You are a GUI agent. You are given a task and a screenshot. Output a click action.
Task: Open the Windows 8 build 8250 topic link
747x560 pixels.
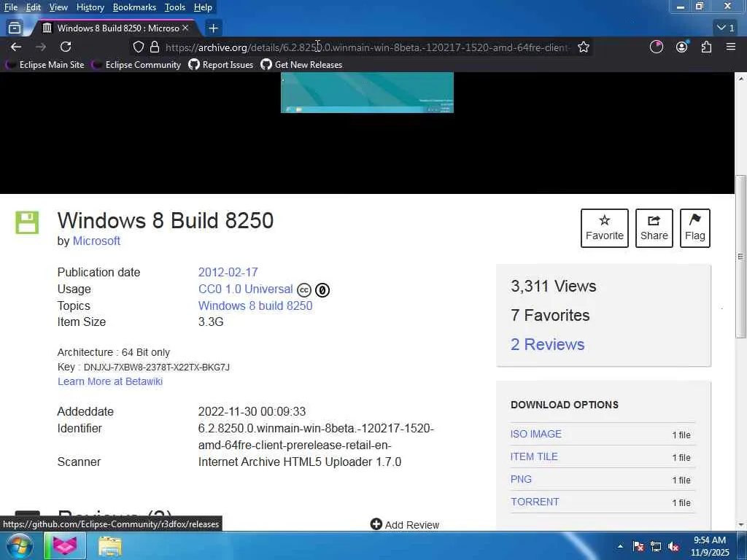(x=255, y=306)
